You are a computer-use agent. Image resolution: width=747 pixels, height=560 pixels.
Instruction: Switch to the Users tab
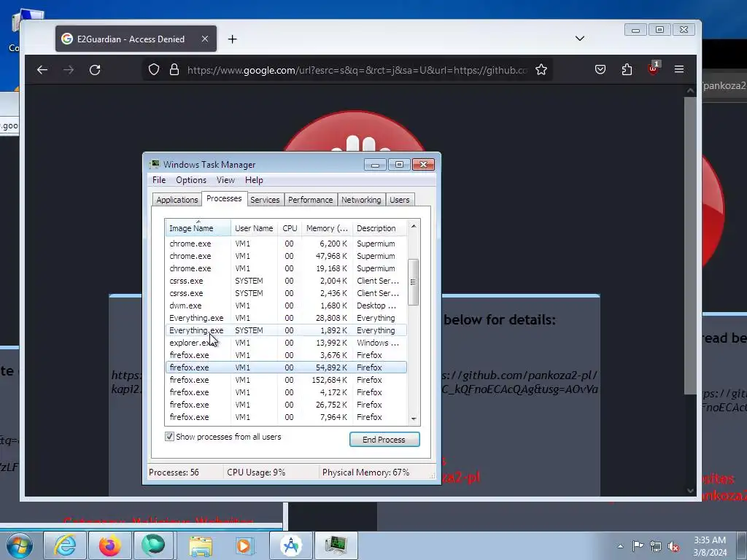click(x=399, y=200)
